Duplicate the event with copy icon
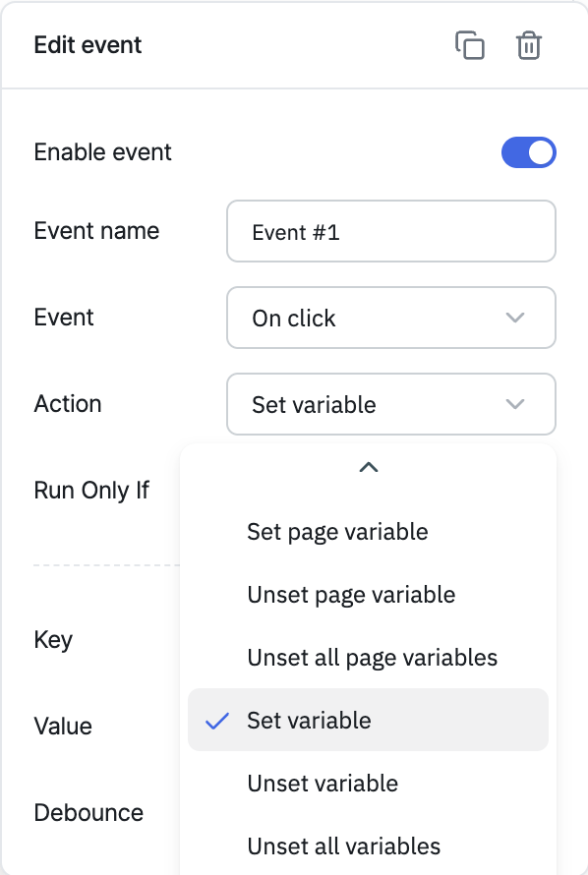Screen dimensions: 588x875 click(470, 45)
